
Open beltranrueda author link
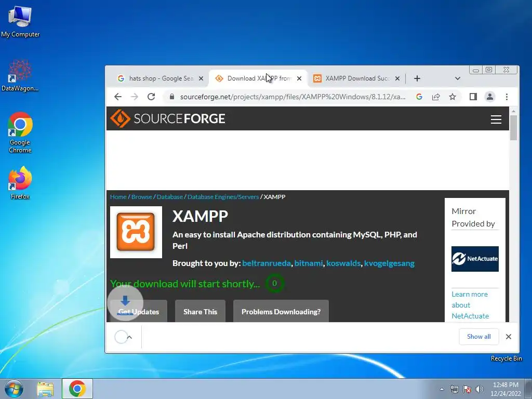(x=267, y=263)
